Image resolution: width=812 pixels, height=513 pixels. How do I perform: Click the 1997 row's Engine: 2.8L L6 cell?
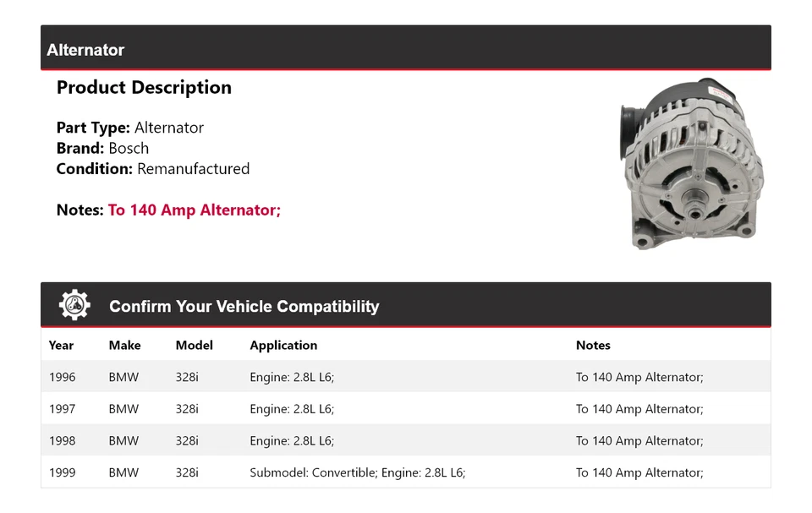click(x=292, y=409)
